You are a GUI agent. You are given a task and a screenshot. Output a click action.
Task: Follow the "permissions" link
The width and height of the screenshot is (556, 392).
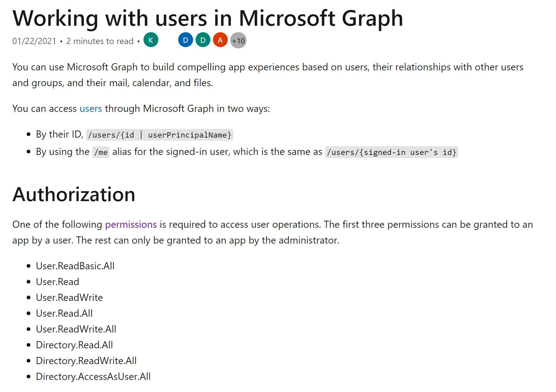pos(131,225)
